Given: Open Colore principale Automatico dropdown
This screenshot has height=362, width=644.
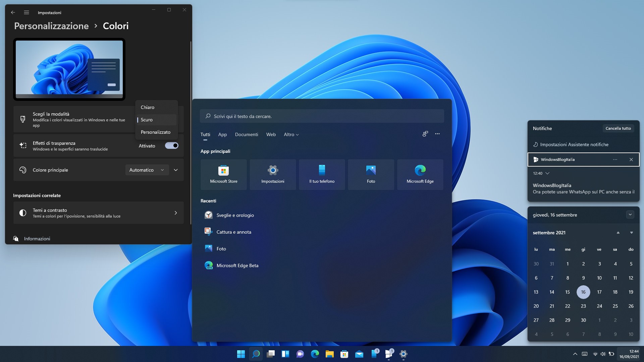Looking at the screenshot, I should (147, 170).
